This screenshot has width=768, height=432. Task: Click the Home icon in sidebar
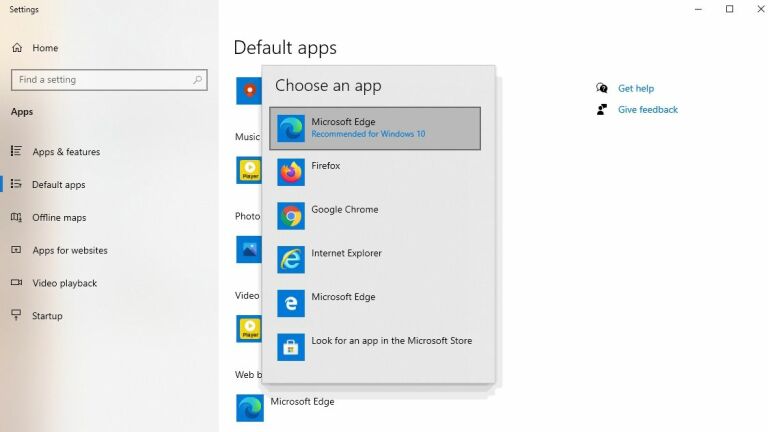tap(17, 48)
